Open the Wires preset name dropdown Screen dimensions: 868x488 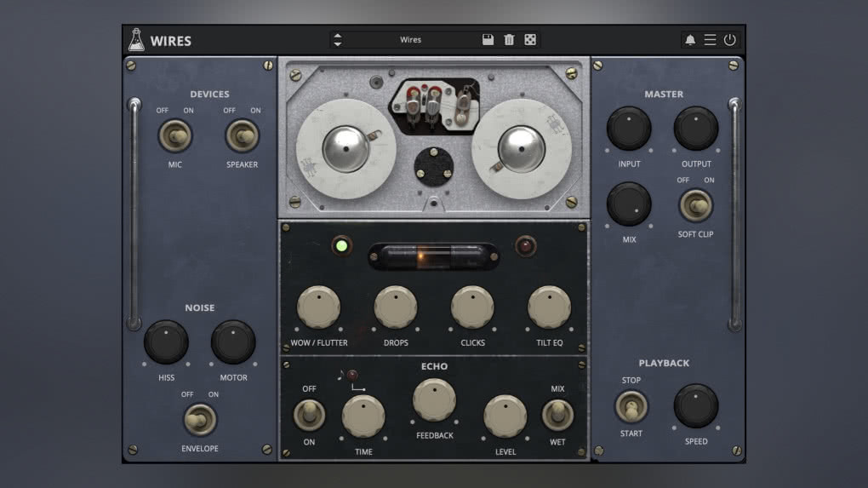pos(410,39)
